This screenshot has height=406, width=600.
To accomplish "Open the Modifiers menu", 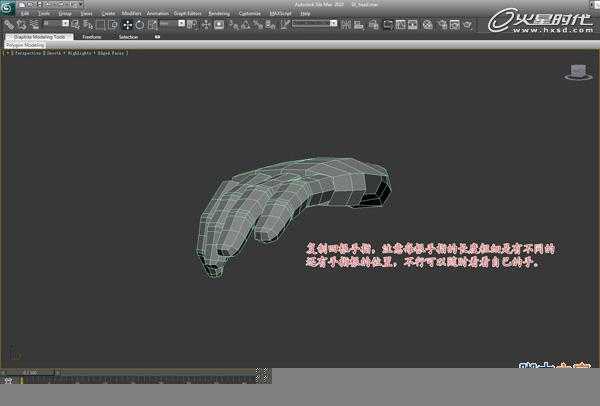I will (131, 13).
